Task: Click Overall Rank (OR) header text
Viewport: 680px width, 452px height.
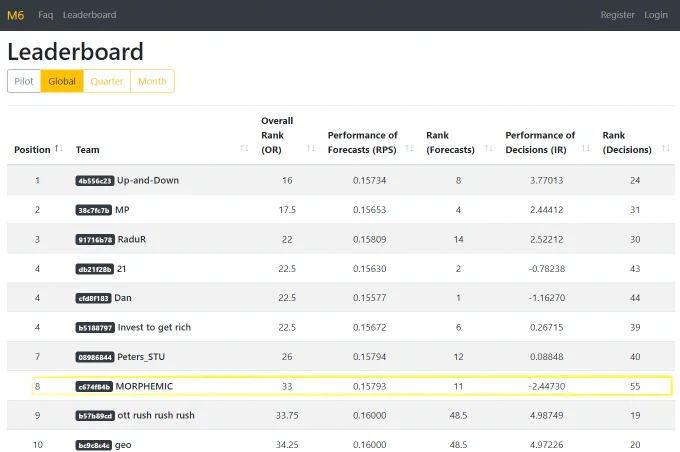Action: pyautogui.click(x=277, y=135)
